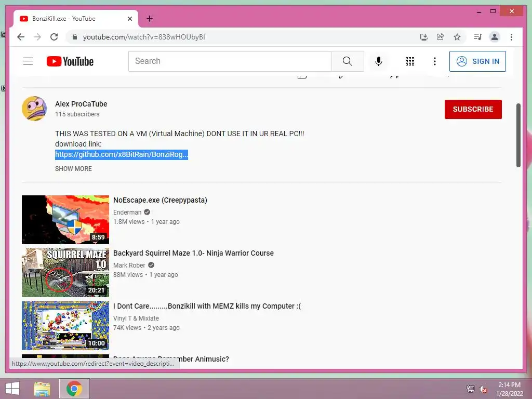View site info padlock icon

tap(75, 37)
